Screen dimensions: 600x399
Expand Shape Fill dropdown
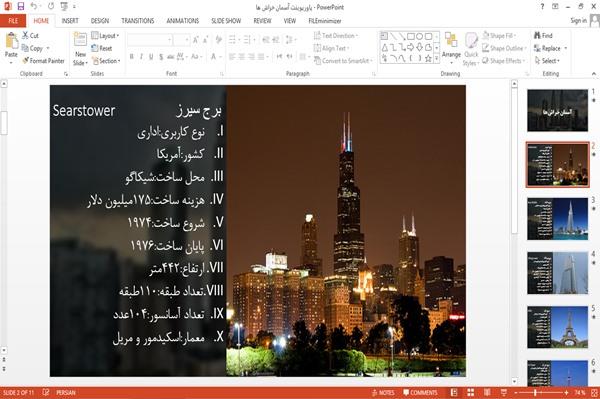499,36
